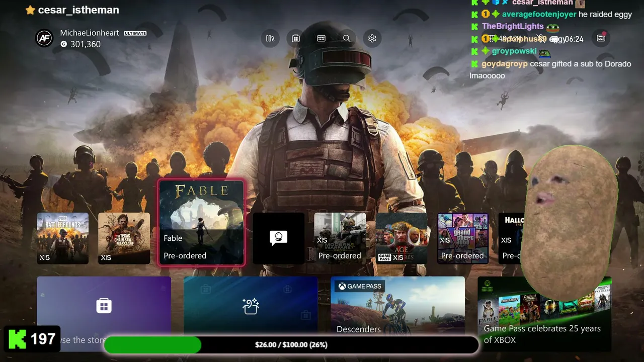This screenshot has height=362, width=644.
Task: Open the Microsoft Store bag icon in top bar
Action: [x=296, y=38]
